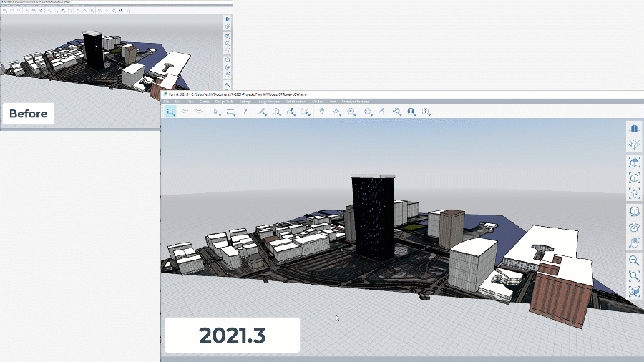Viewport: 644px width, 362px height.
Task: Toggle the leftmost highlighted toolbar panel button
Action: pyautogui.click(x=170, y=112)
